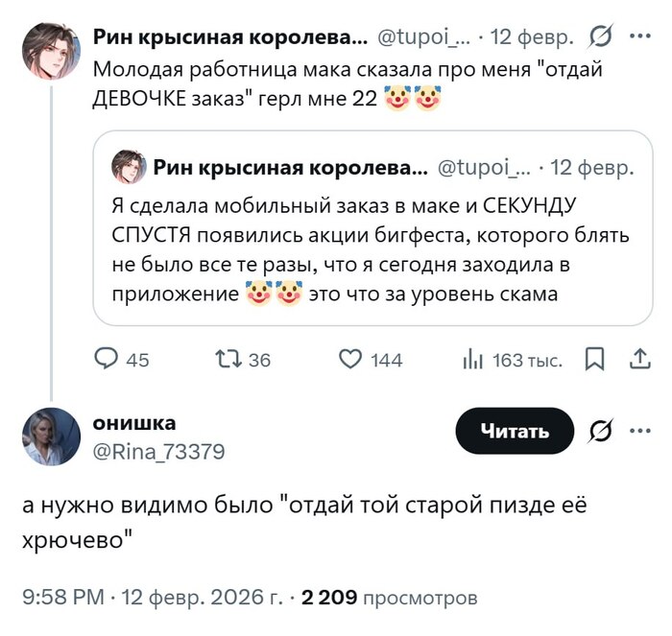Screen dimensions: 672x636
Task: Open @Rina_73379 profile handle
Action: coord(158,452)
